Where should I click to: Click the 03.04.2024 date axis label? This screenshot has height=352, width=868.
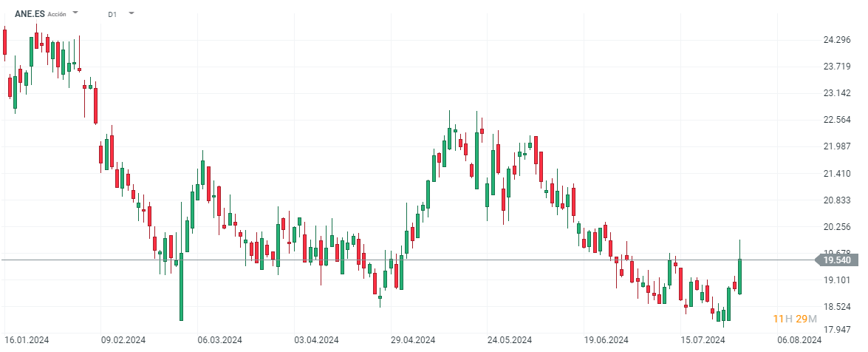tap(316, 340)
